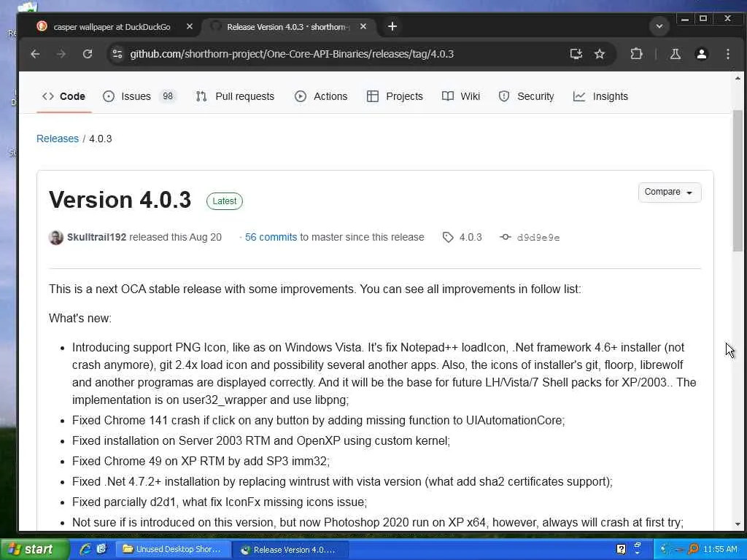Open the Insights tab
This screenshot has width=747, height=560.
[601, 97]
